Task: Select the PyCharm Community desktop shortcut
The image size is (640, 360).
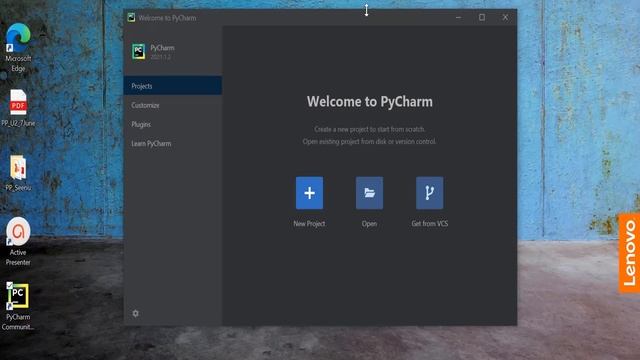Action: [18, 306]
